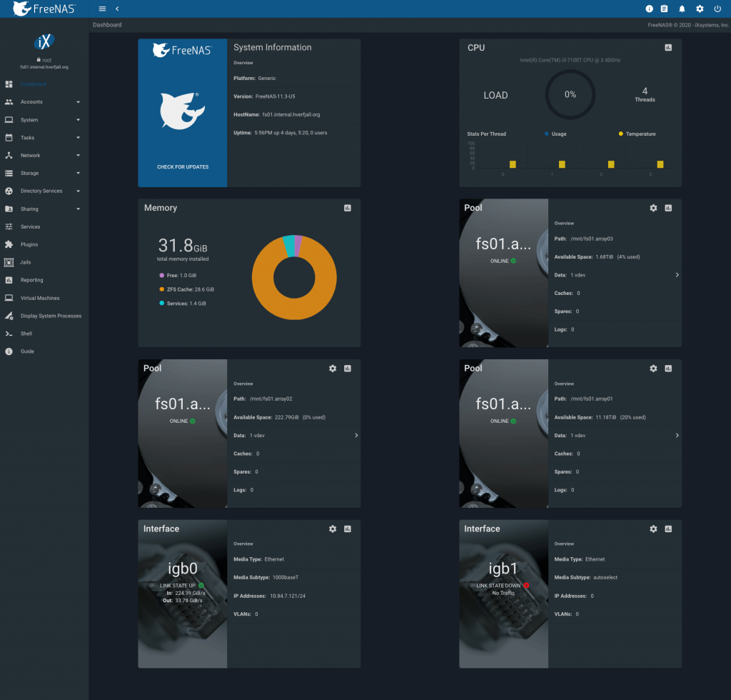
Task: Go to Virtual Machines in sidebar
Action: [x=40, y=298]
